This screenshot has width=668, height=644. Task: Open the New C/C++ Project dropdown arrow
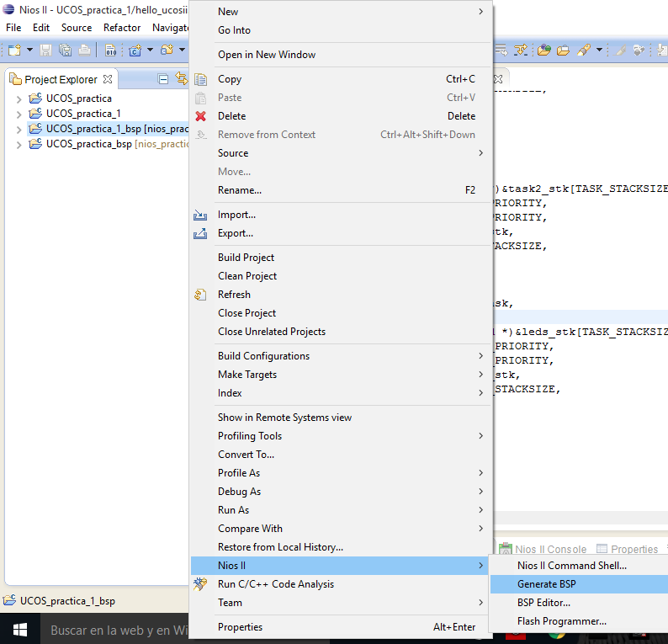150,50
